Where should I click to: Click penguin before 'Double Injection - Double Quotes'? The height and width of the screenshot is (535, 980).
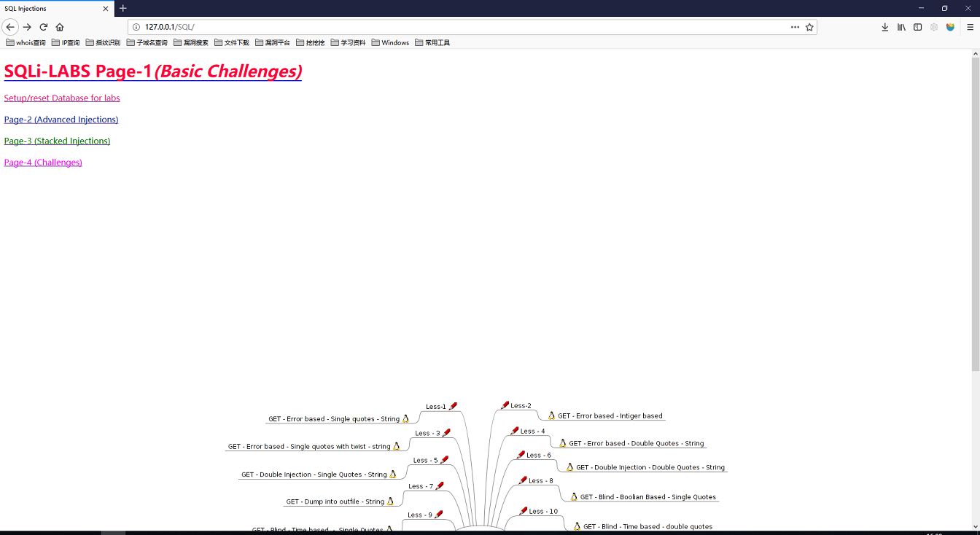[x=569, y=466]
